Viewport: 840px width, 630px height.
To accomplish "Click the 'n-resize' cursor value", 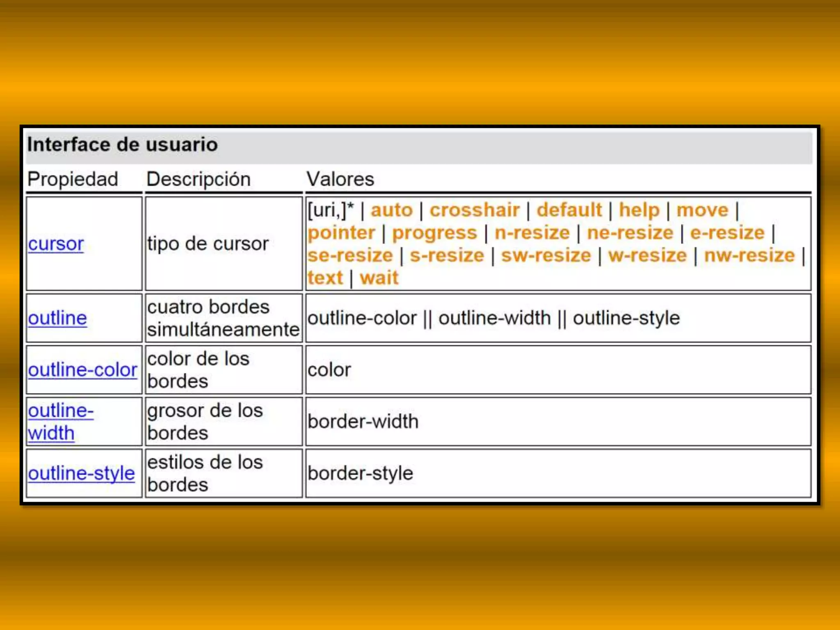I will 532,233.
